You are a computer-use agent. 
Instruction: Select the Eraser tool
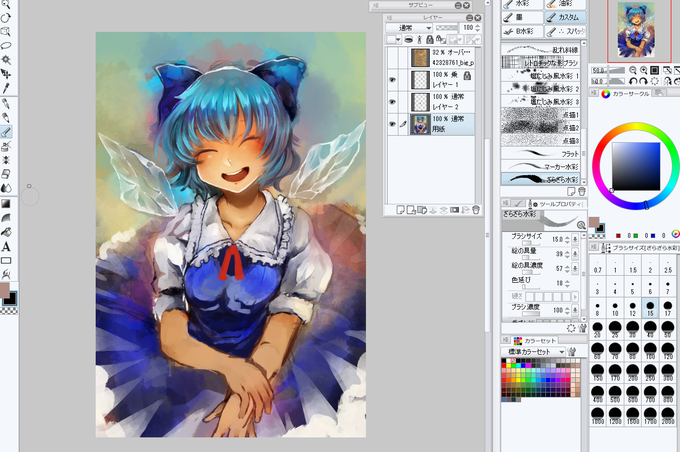click(6, 174)
